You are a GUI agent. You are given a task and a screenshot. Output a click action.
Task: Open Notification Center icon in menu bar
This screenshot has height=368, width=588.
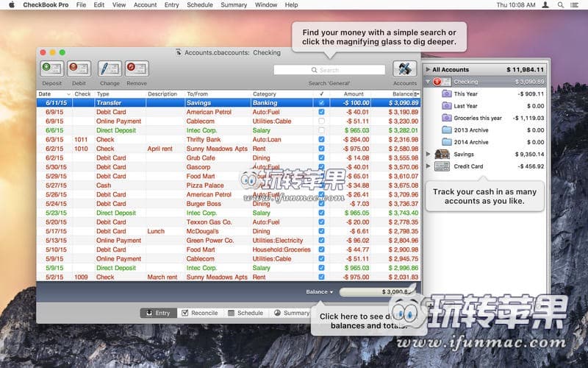point(574,5)
